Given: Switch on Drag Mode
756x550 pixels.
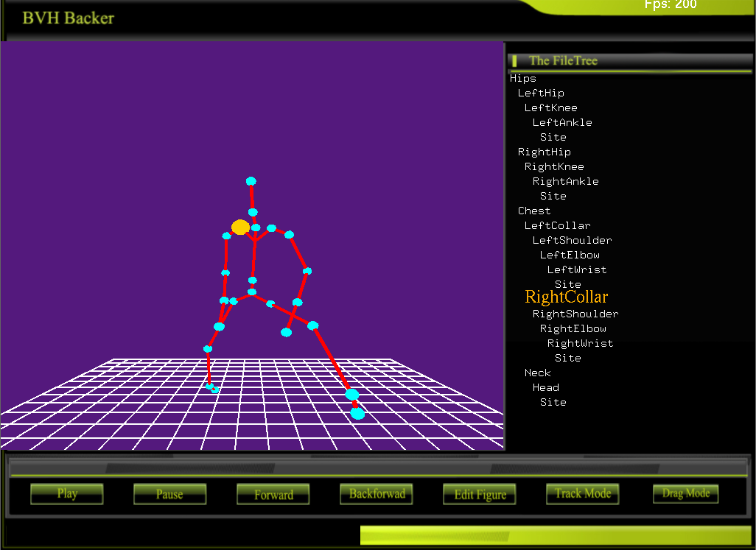Looking at the screenshot, I should (x=685, y=493).
